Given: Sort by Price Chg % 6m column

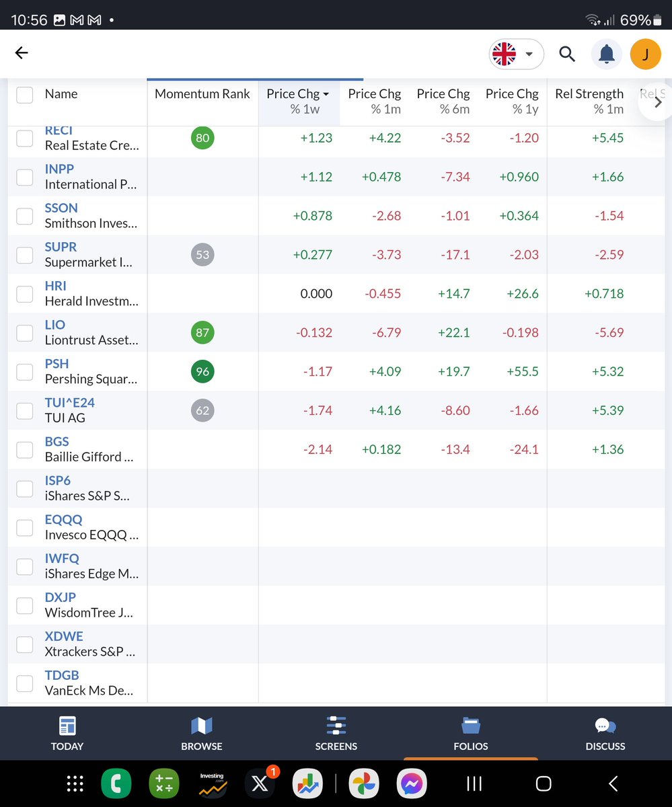Looking at the screenshot, I should tap(443, 102).
